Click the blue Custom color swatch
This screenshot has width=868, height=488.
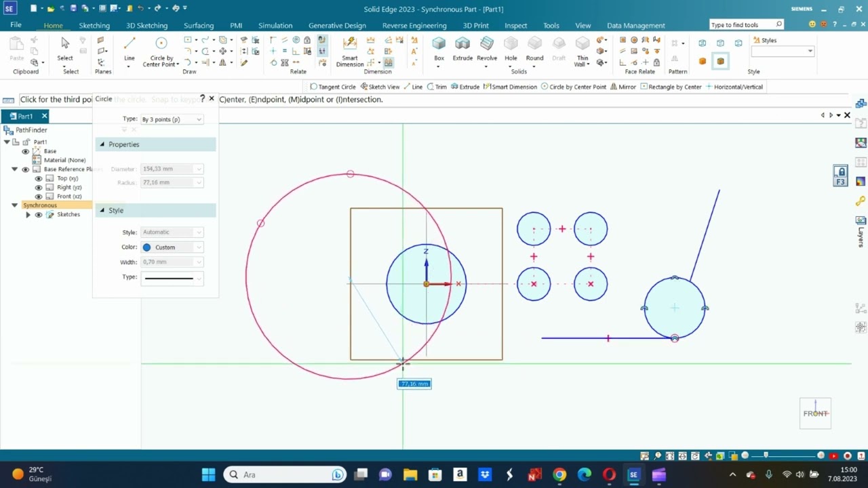point(146,247)
